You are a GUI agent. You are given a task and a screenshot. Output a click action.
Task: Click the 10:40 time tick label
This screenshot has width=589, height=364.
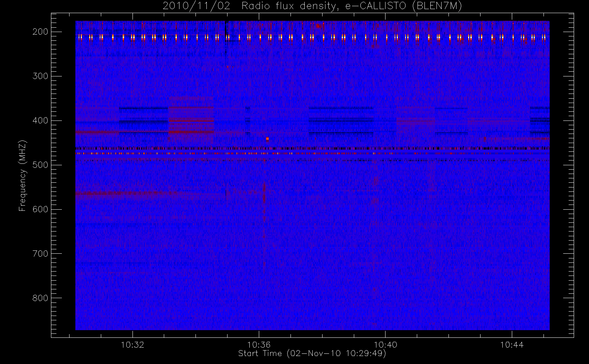(x=386, y=344)
